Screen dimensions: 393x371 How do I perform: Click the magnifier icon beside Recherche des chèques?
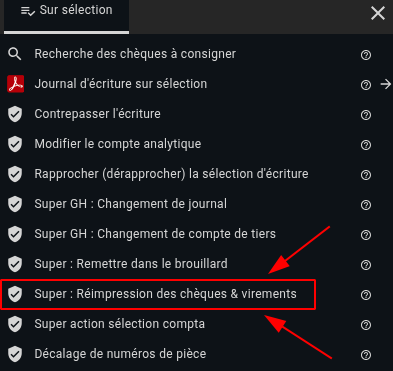15,54
